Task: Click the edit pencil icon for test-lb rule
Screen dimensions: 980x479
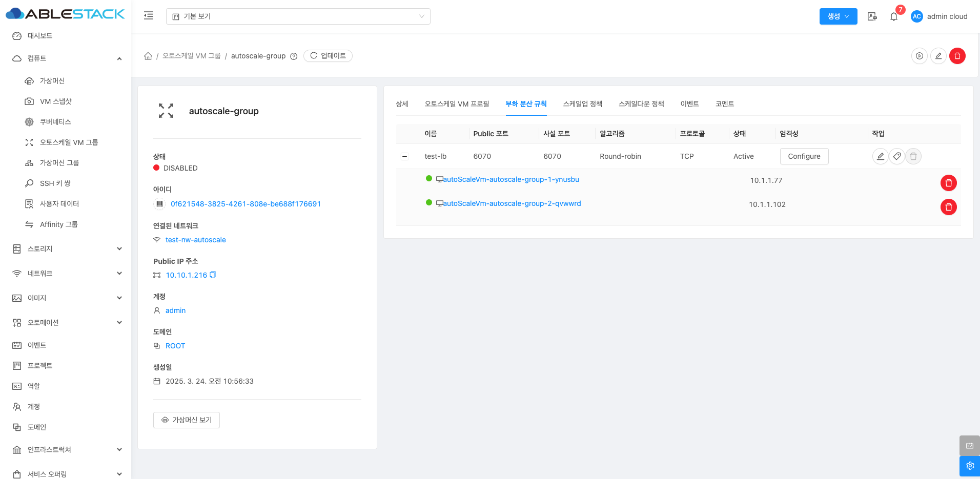Action: coord(880,156)
